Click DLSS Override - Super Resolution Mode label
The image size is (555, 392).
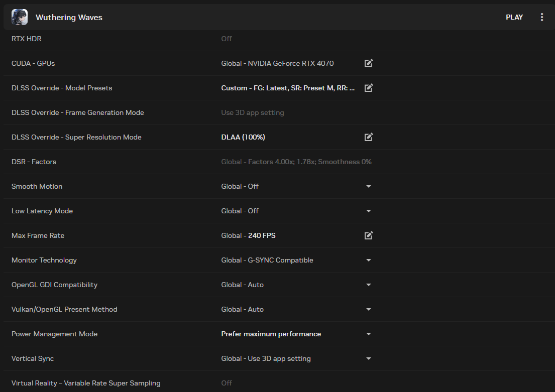click(x=76, y=137)
